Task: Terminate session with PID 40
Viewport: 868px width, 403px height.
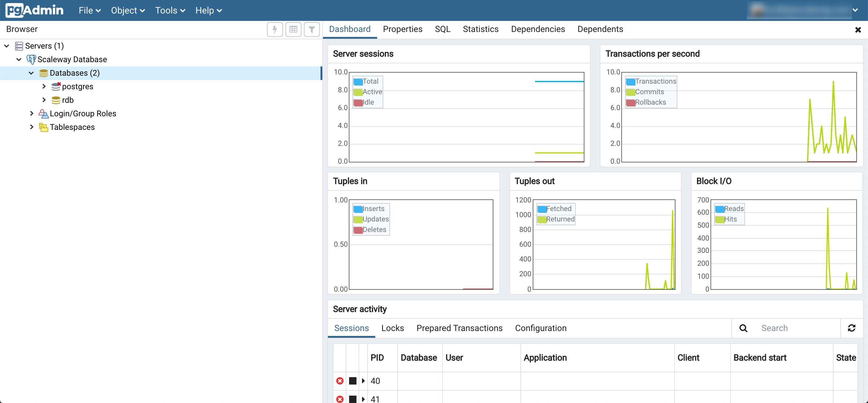Action: pos(340,381)
